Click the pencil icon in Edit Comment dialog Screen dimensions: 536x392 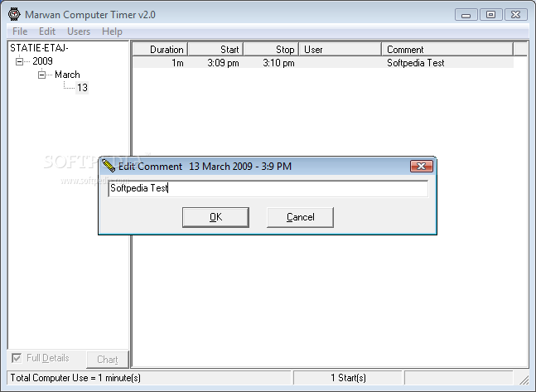[x=109, y=166]
